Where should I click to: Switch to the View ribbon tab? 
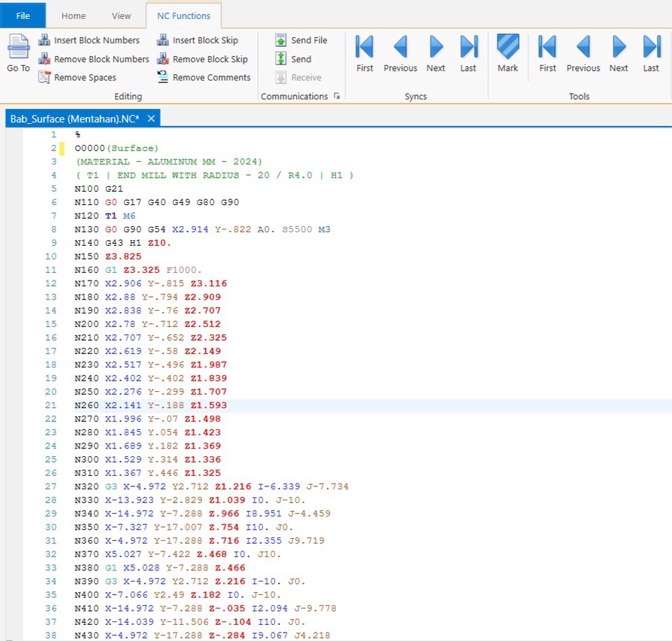pos(121,16)
